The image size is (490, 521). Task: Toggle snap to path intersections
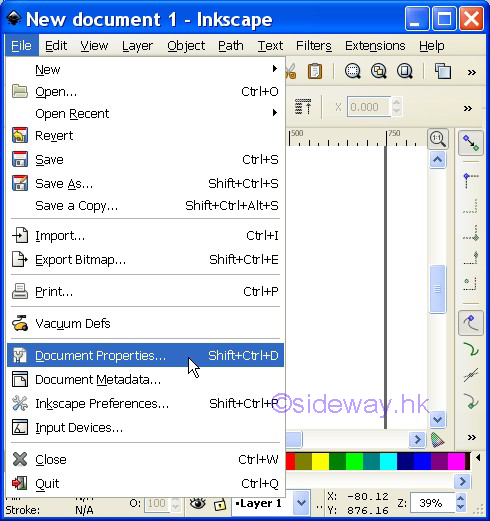[471, 375]
